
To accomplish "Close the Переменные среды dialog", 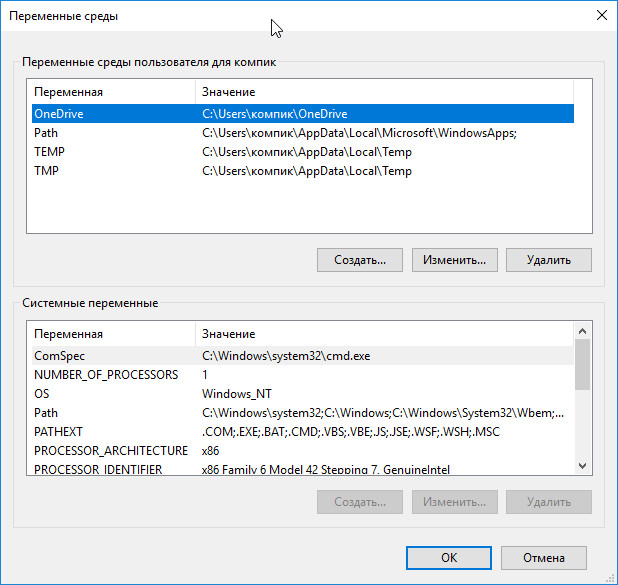I will [601, 16].
